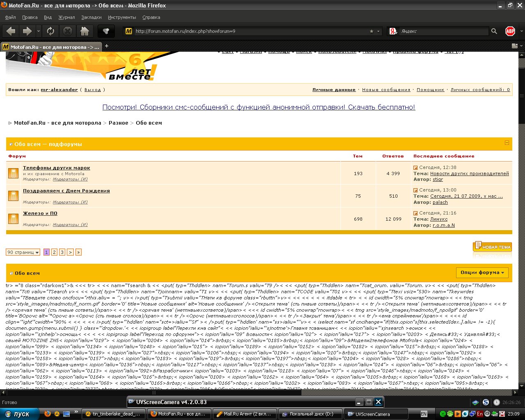Open Личные данные link
Viewport: 525px width, 420px height.
pos(334,89)
